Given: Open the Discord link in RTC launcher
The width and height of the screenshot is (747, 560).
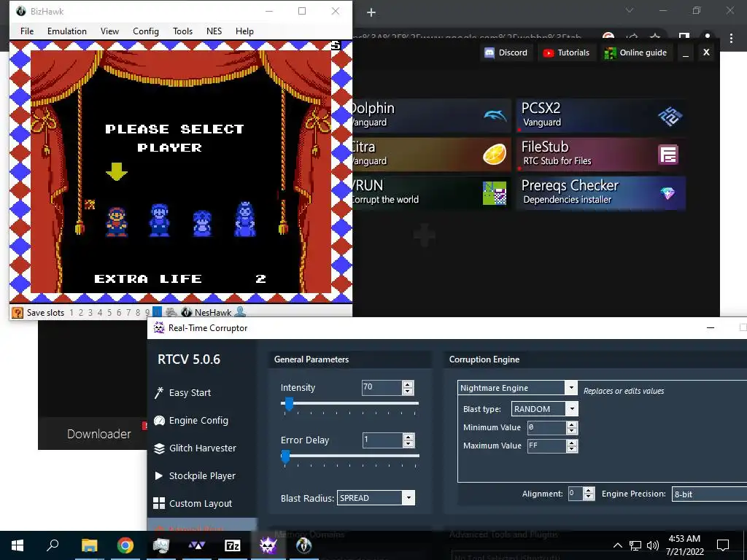Looking at the screenshot, I should coord(506,52).
